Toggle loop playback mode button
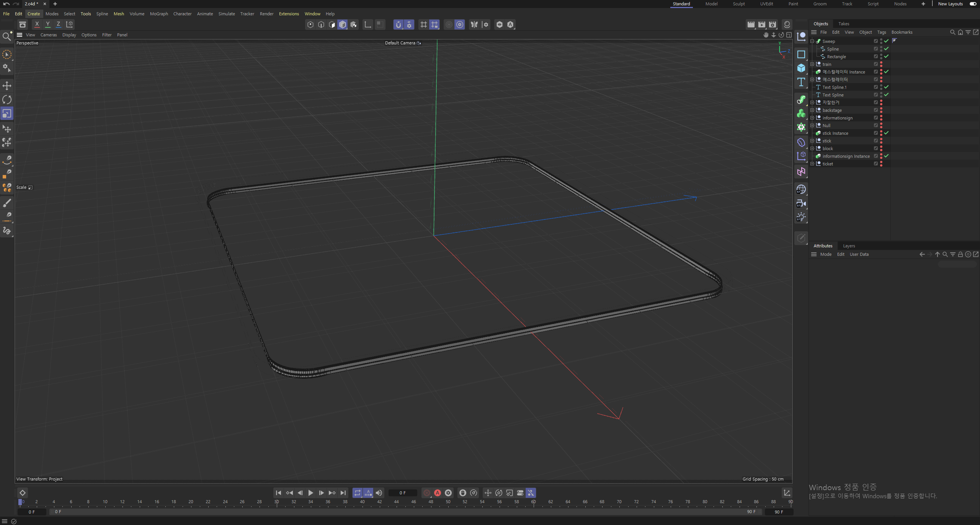This screenshot has height=525, width=980. 358,493
